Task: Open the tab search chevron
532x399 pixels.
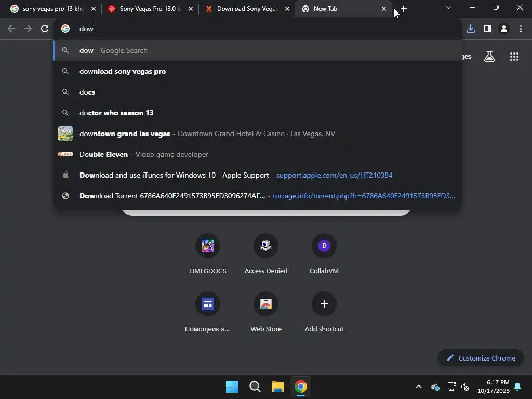Action: pyautogui.click(x=448, y=7)
